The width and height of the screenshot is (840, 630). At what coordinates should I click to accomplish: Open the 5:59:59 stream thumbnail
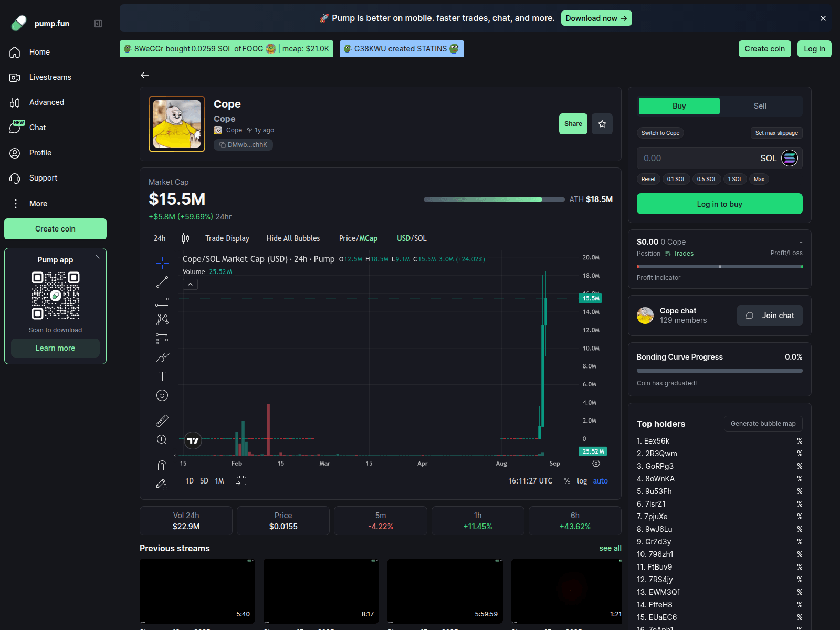[445, 591]
